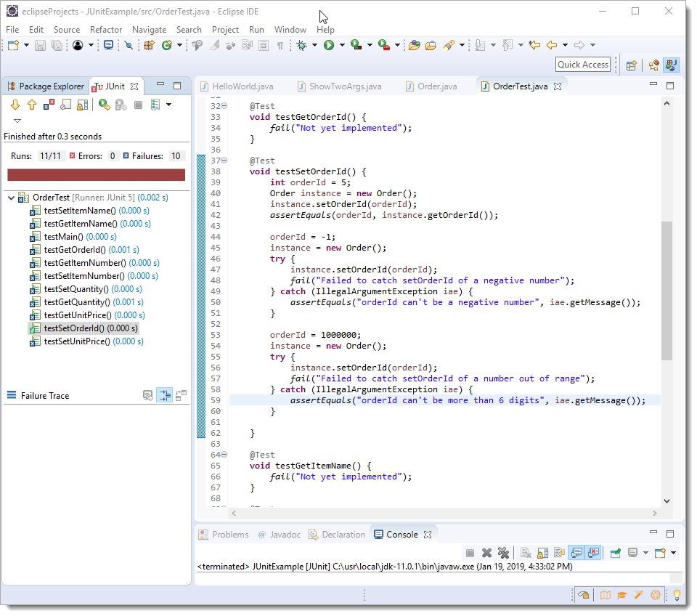Open the New file dropdown arrow
This screenshot has width=697, height=616.
coord(26,45)
